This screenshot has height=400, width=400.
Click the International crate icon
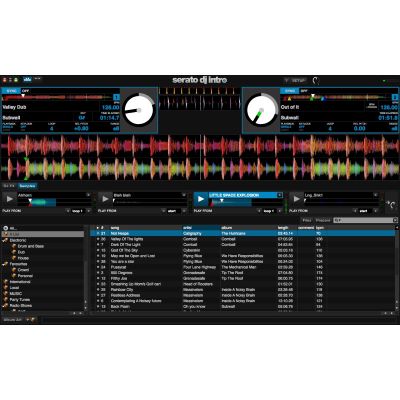(6, 282)
